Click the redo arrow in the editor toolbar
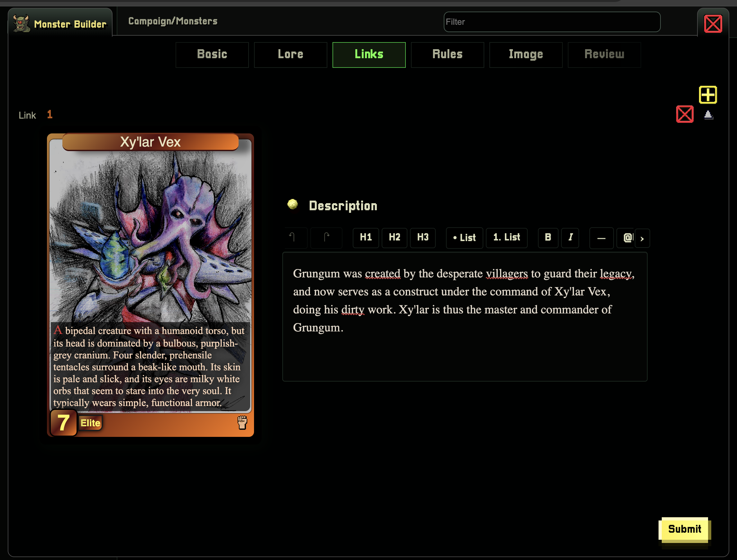Image resolution: width=737 pixels, height=560 pixels. point(326,238)
